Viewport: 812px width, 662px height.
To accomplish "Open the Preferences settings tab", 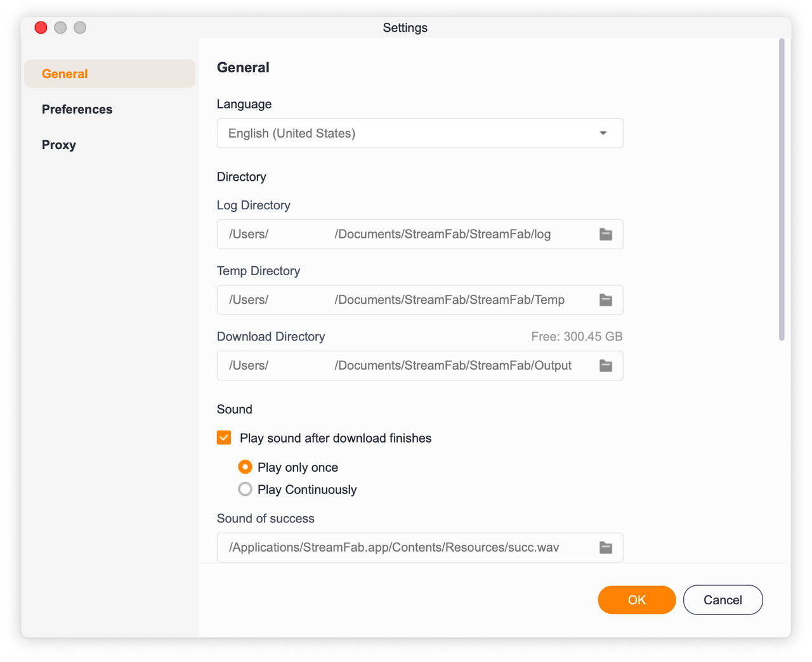I will pyautogui.click(x=77, y=110).
